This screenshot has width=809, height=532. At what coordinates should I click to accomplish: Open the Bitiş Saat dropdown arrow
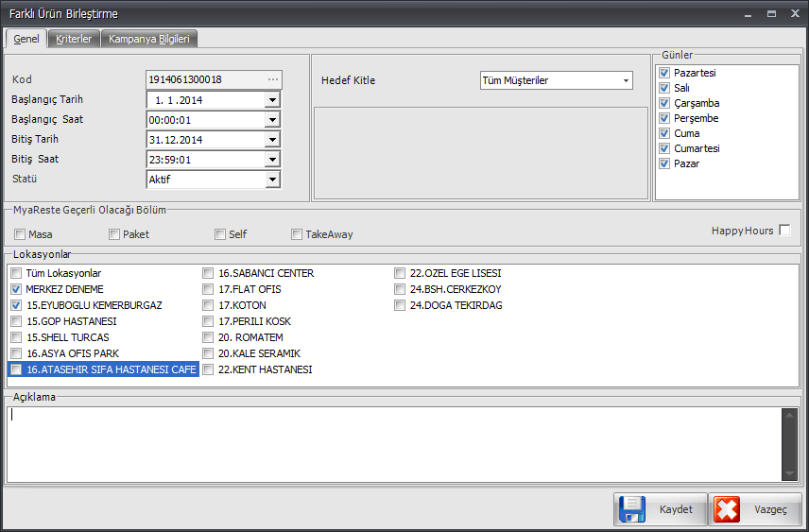tap(272, 160)
